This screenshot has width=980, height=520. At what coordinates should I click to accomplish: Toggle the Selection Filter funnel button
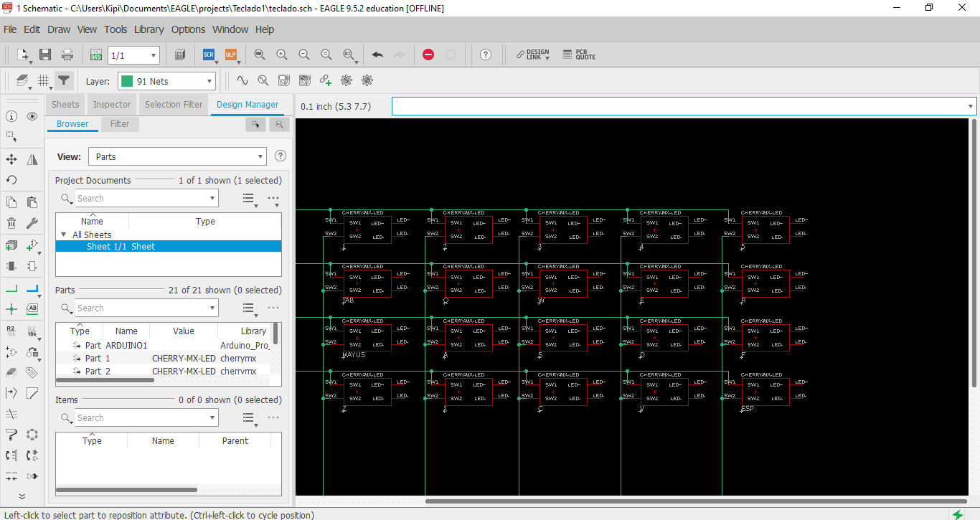click(65, 81)
